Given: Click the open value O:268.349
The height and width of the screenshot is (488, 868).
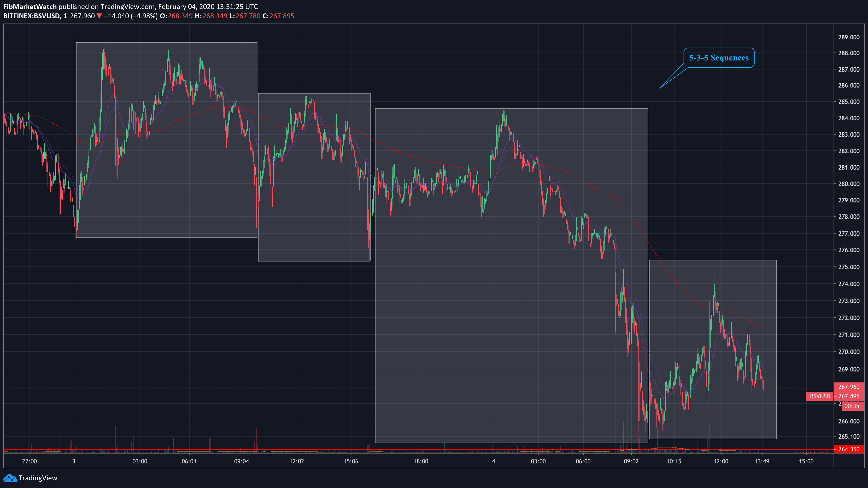Looking at the screenshot, I should 176,16.
